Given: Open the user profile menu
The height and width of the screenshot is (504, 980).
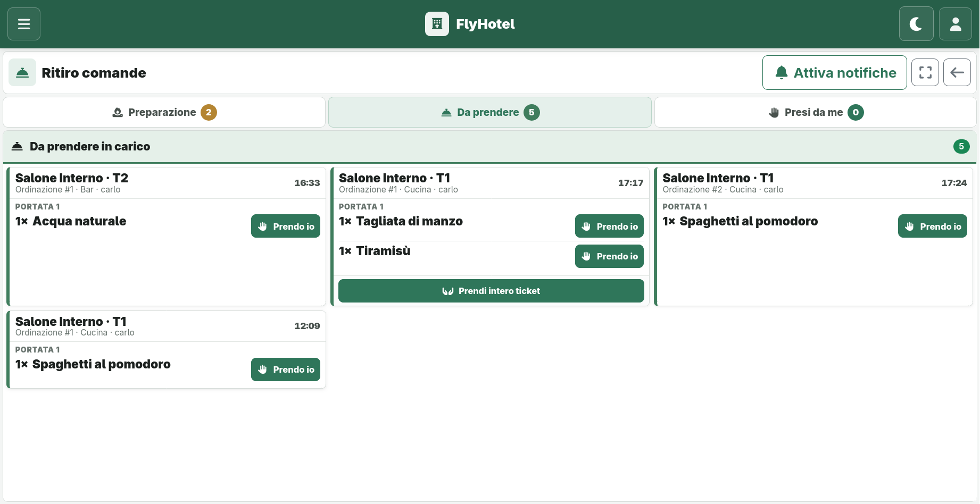Looking at the screenshot, I should coord(956,24).
